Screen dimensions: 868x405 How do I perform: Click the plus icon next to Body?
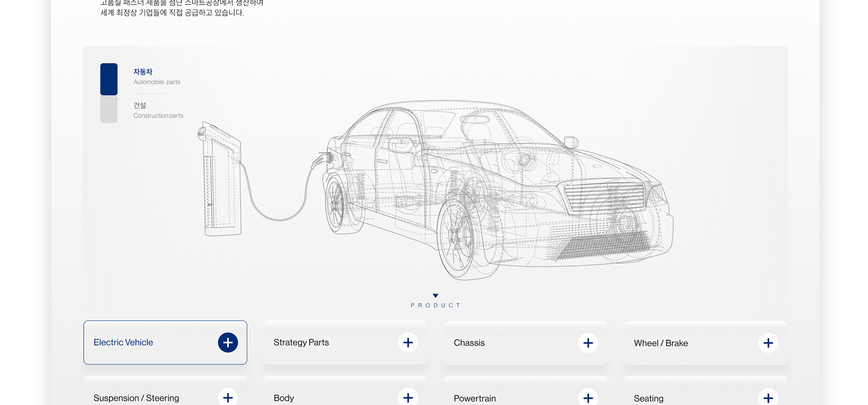408,397
